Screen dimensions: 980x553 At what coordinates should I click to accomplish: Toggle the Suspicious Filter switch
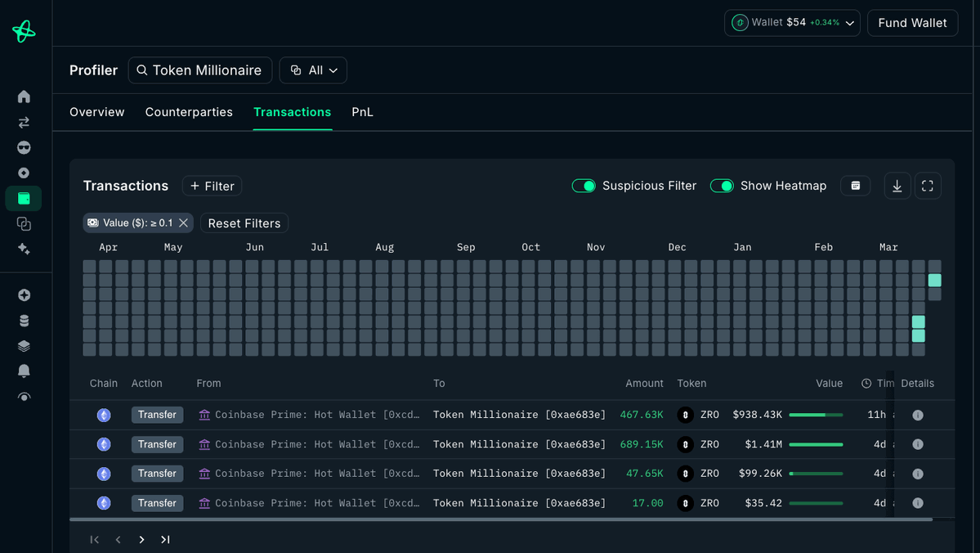(584, 186)
